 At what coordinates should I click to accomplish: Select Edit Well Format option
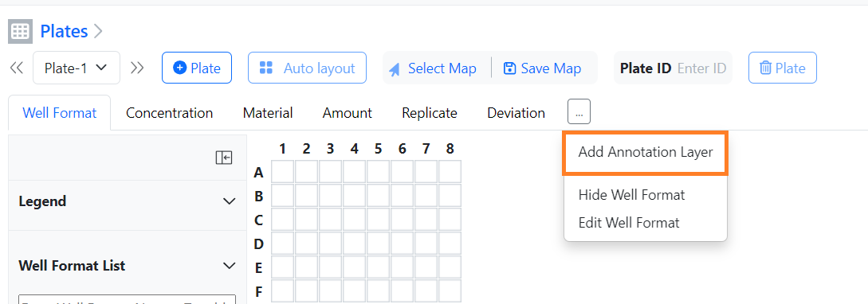pyautogui.click(x=629, y=223)
